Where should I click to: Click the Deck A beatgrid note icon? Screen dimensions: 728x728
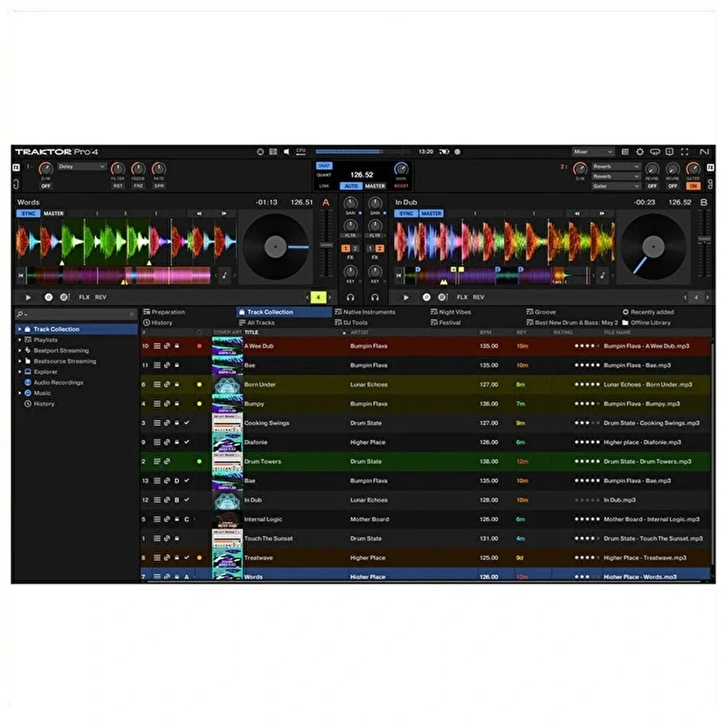pyautogui.click(x=225, y=276)
